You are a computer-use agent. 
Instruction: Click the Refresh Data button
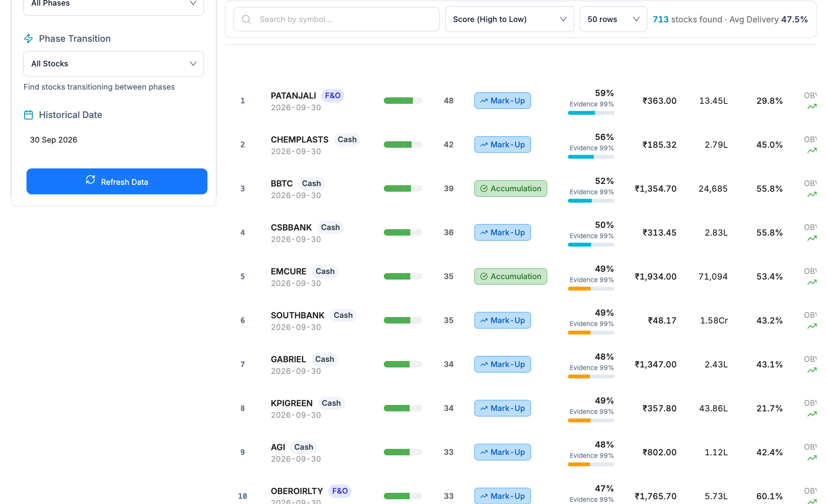[x=117, y=181]
